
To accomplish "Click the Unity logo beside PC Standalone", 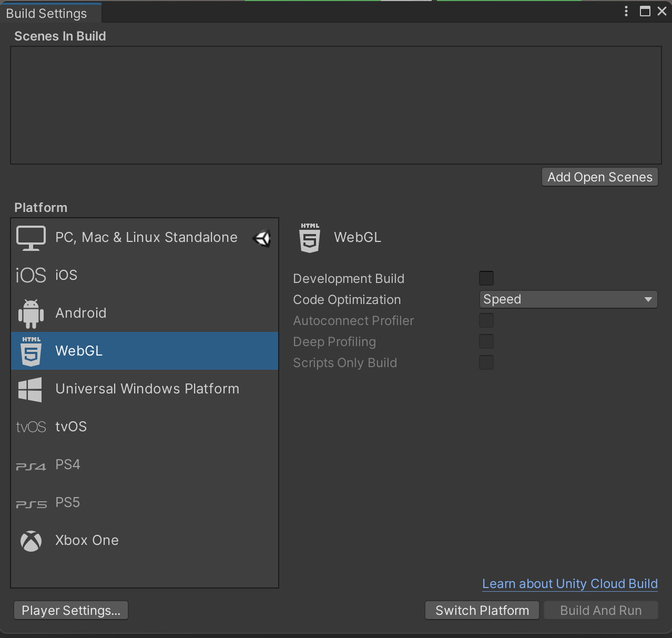I will 262,238.
